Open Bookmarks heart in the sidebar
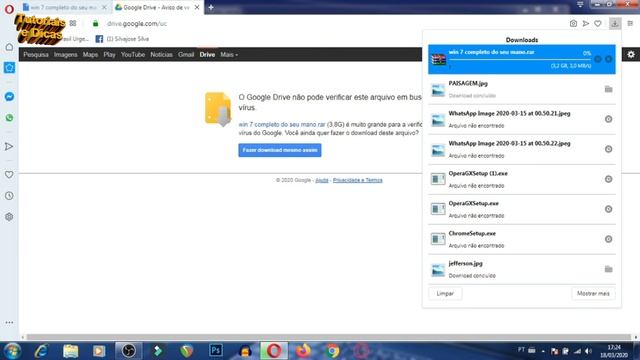 coord(9,175)
